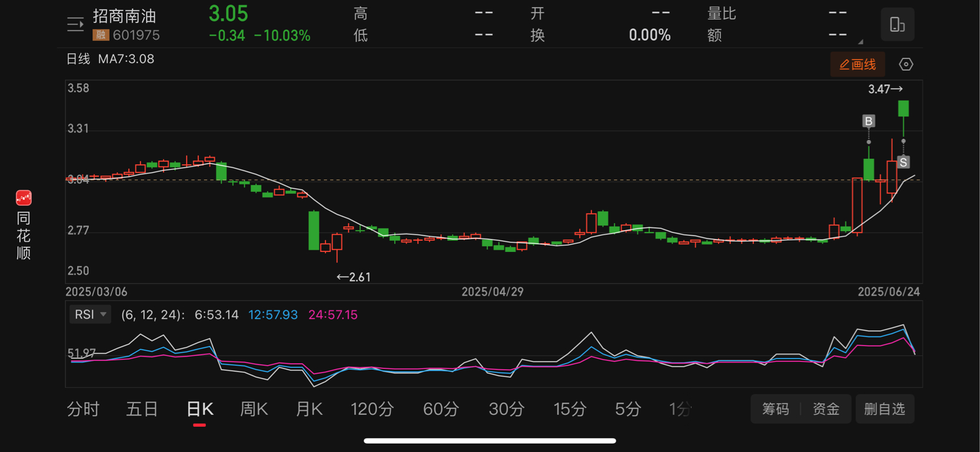
Task: Tap the end date 2025/06/24
Action: (x=889, y=292)
